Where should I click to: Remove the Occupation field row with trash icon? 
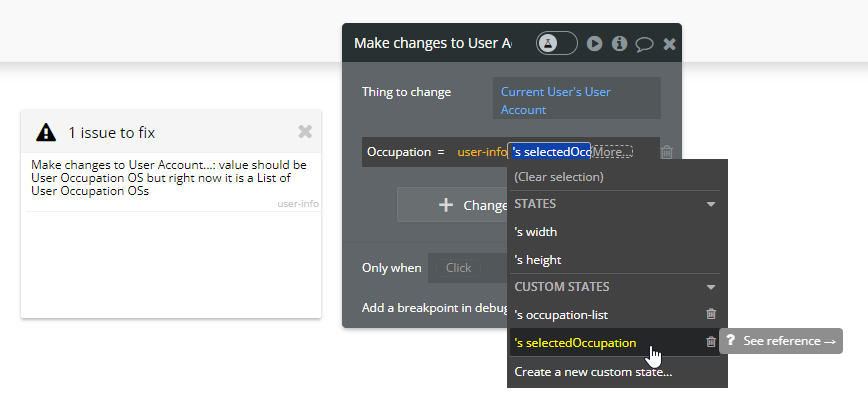tap(667, 152)
